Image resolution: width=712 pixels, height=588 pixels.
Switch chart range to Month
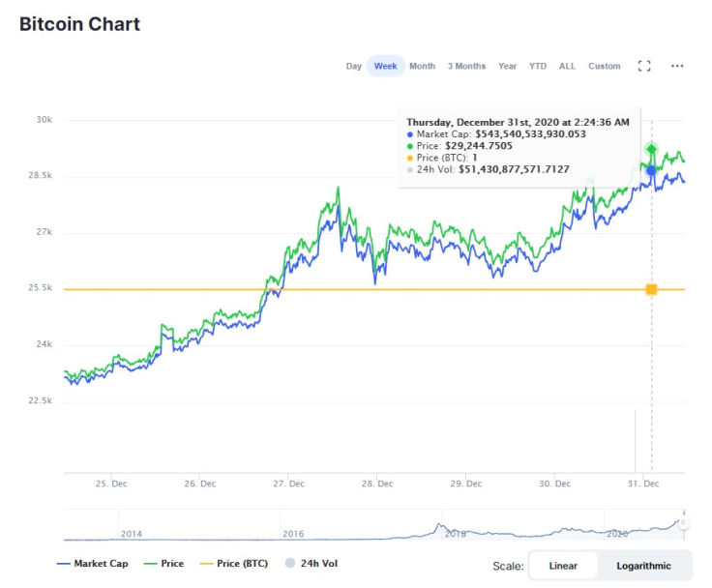(423, 66)
